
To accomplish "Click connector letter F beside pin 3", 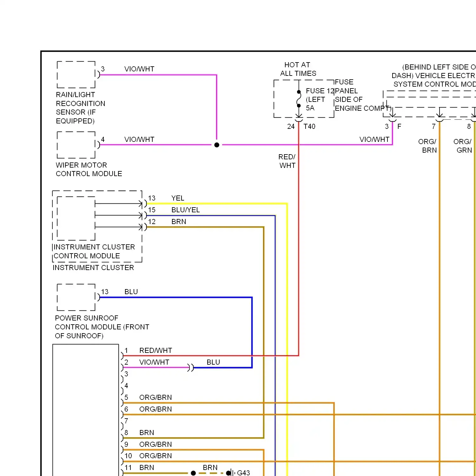I will pyautogui.click(x=399, y=127).
